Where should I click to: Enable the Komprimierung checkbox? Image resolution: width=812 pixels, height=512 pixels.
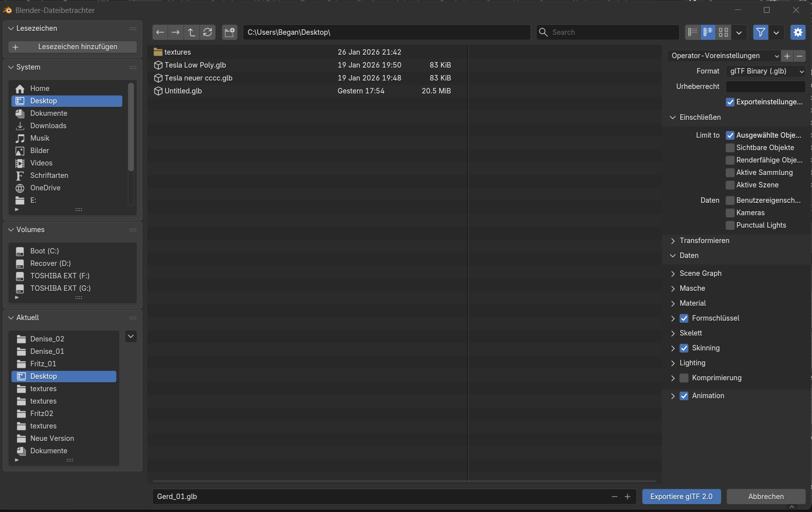pos(684,378)
